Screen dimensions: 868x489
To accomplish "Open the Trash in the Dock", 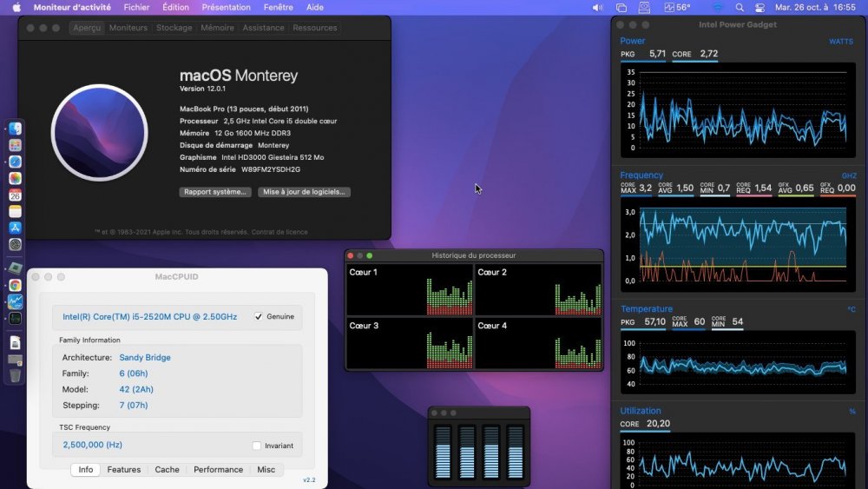I will [15, 375].
